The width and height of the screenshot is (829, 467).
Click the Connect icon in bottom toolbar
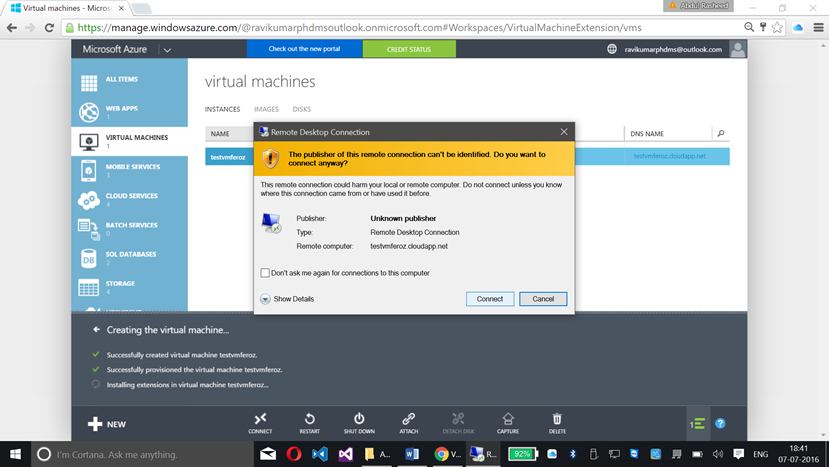pos(260,419)
